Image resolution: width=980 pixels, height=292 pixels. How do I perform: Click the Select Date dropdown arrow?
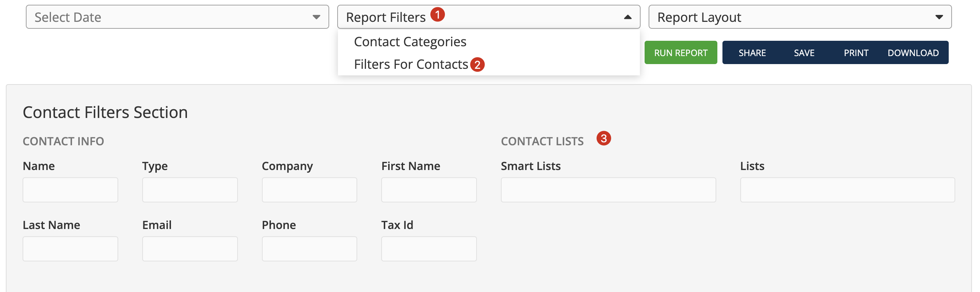316,17
